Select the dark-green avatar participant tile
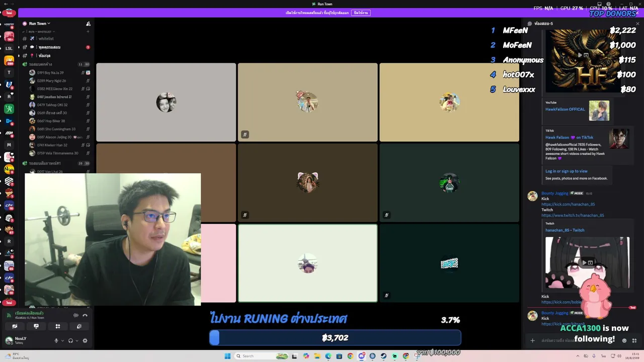The image size is (644, 362). [449, 183]
